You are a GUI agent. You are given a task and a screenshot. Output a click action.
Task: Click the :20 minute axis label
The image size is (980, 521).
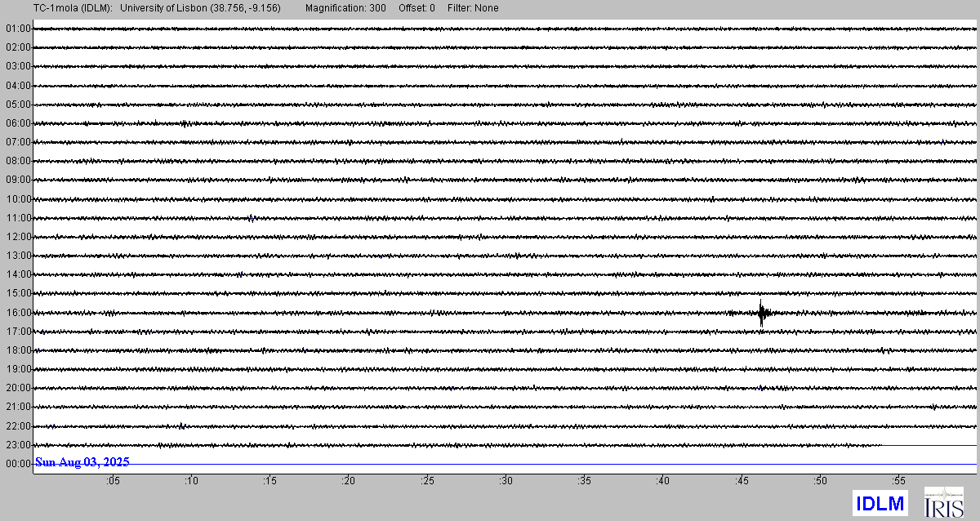point(348,483)
